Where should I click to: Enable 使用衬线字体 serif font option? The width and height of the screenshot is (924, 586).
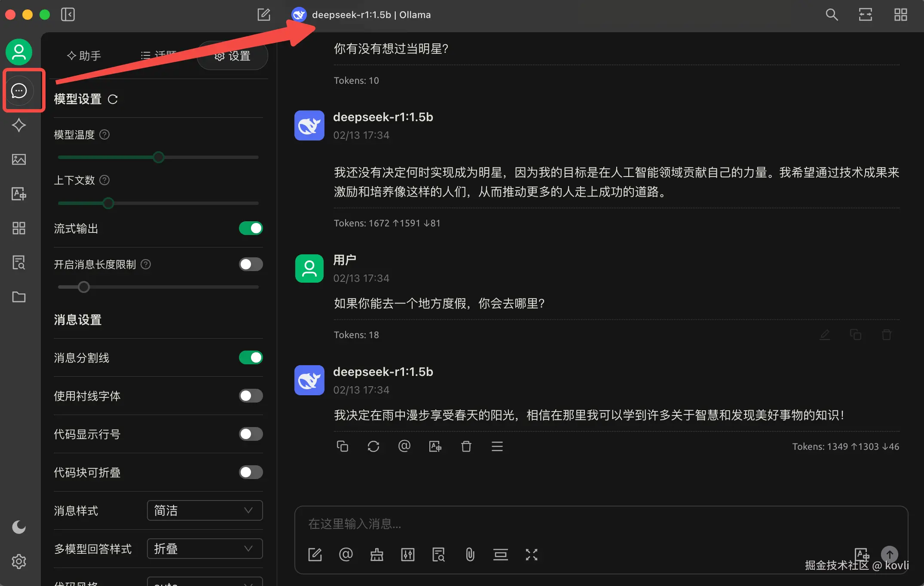pyautogui.click(x=251, y=396)
